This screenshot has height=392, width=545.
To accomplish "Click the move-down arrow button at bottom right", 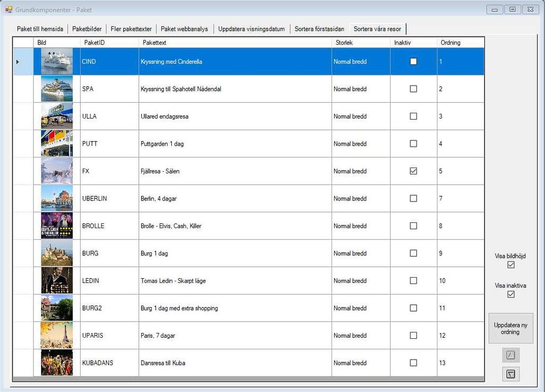I will click(510, 374).
